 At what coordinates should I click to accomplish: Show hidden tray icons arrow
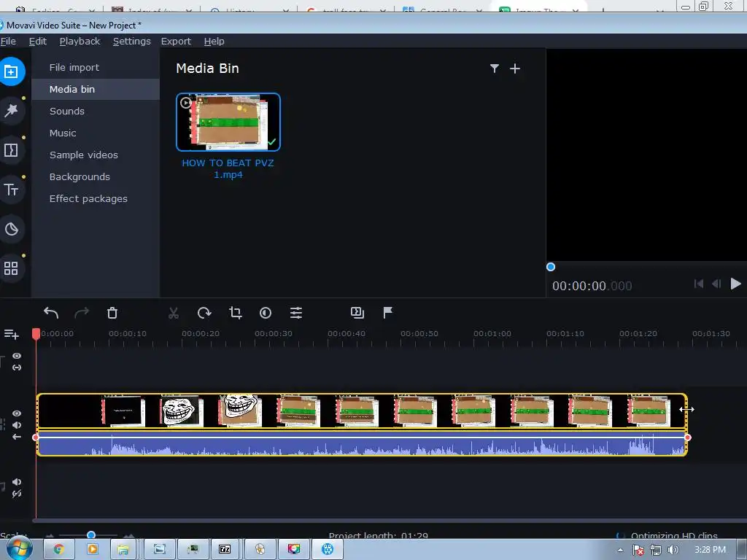[x=620, y=550]
